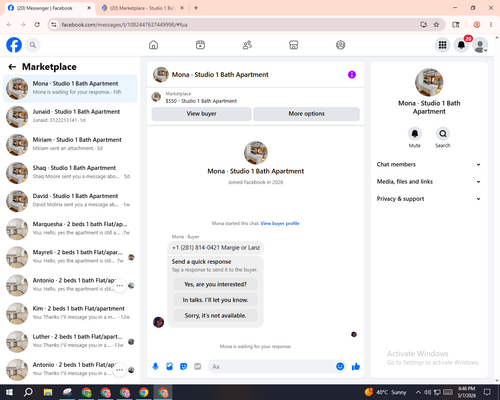Open the Facebook search magnifier icon

tap(33, 45)
